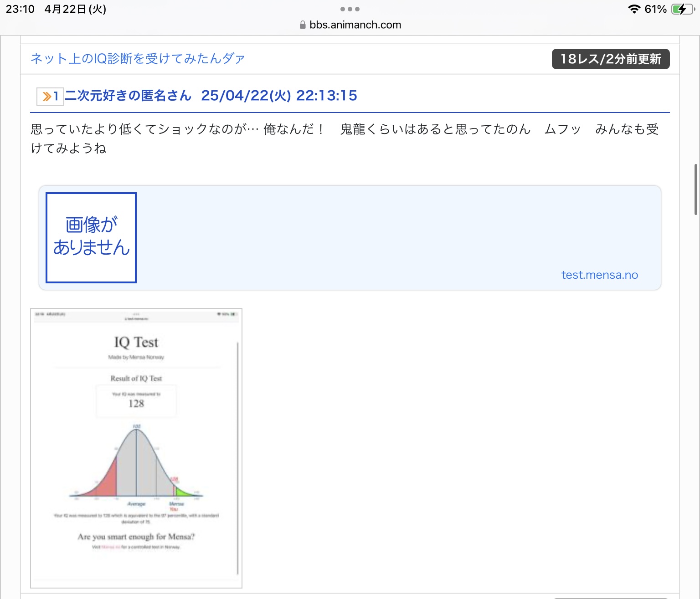Tap the Safari three-dot multitasking icon
Viewport: 700px width, 599px height.
coord(350,9)
